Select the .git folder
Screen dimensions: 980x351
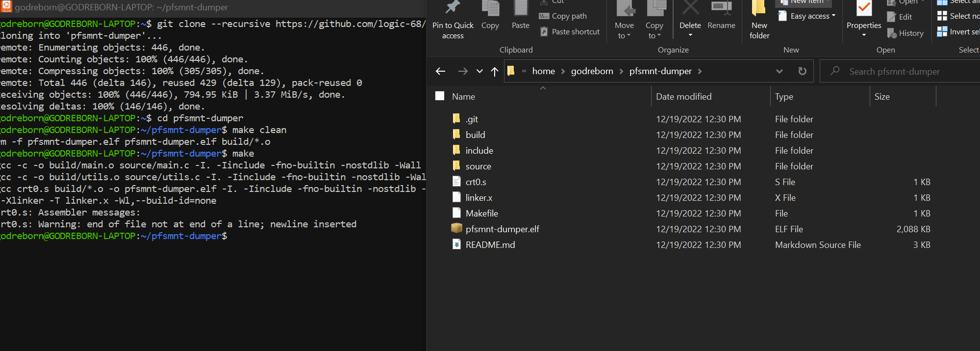[472, 119]
